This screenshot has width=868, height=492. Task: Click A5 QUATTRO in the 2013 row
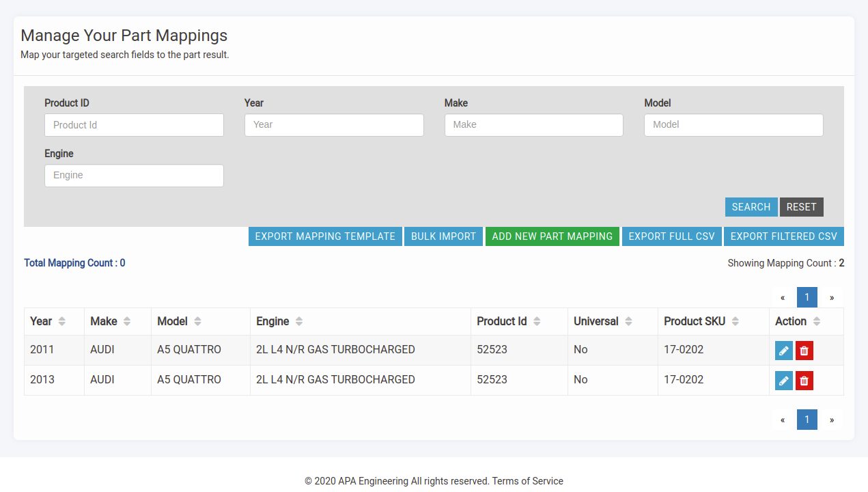[189, 380]
